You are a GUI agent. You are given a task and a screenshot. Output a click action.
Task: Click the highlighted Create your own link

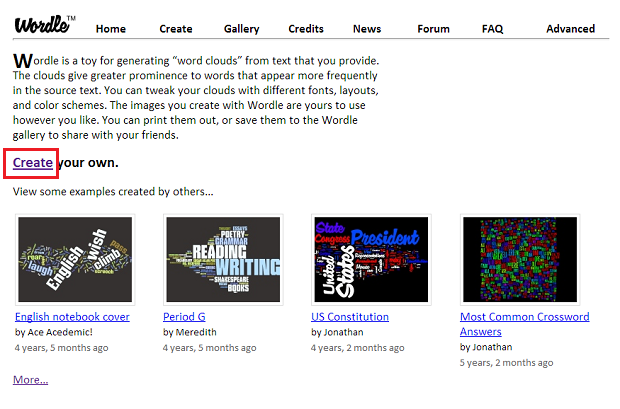pos(33,162)
